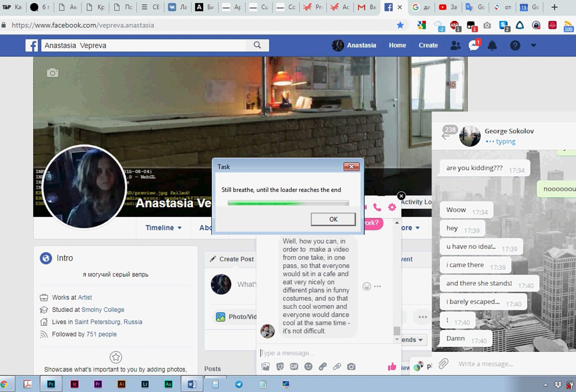
Task: Open the Timeline dropdown tab
Action: coord(163,228)
